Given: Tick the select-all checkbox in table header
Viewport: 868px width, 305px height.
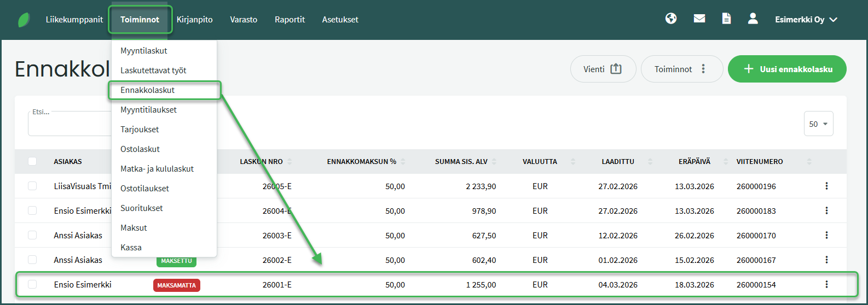Looking at the screenshot, I should tap(32, 161).
